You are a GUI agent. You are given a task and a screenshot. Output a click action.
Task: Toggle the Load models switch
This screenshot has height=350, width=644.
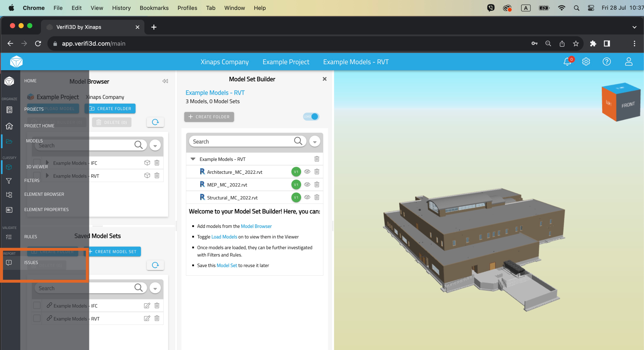pos(311,116)
